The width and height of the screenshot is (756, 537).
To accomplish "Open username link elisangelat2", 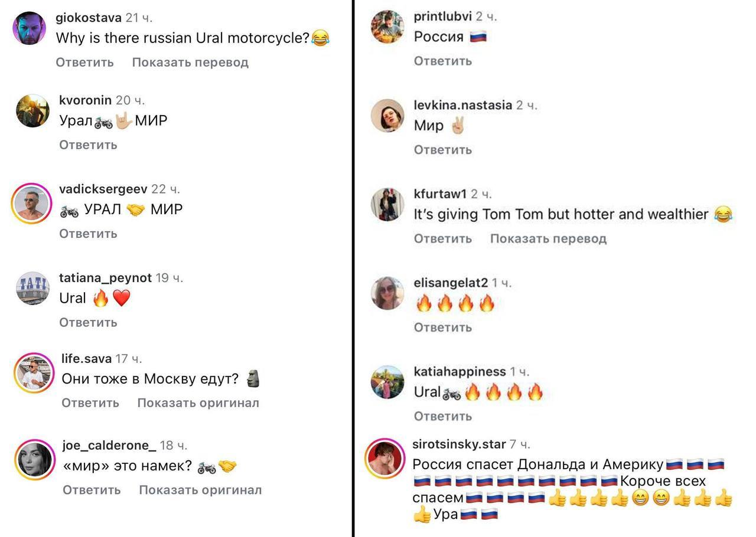I will (451, 283).
